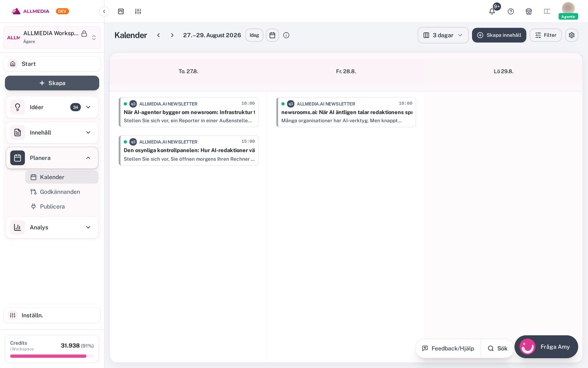Open calendar settings gear

click(572, 35)
